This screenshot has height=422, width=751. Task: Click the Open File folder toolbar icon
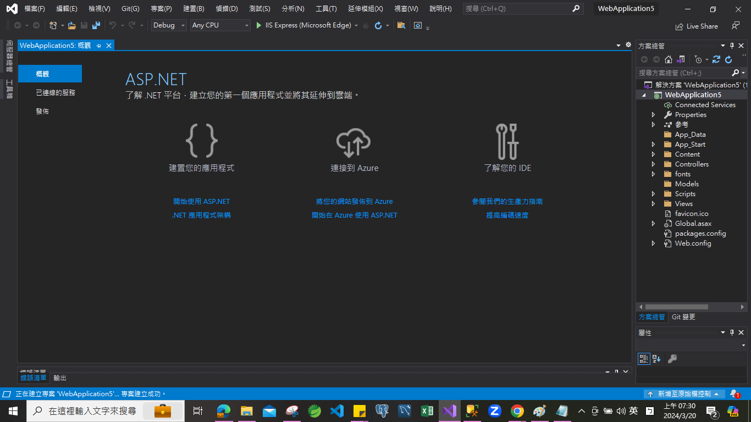tap(71, 25)
